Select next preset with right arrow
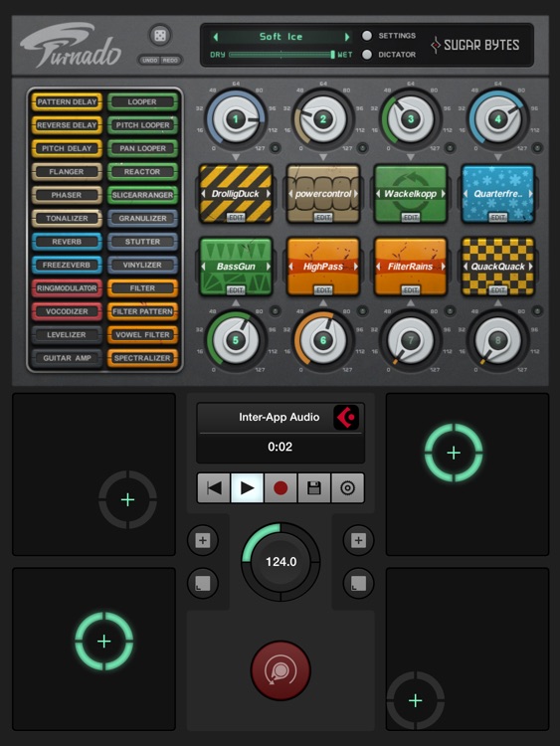 [x=347, y=37]
